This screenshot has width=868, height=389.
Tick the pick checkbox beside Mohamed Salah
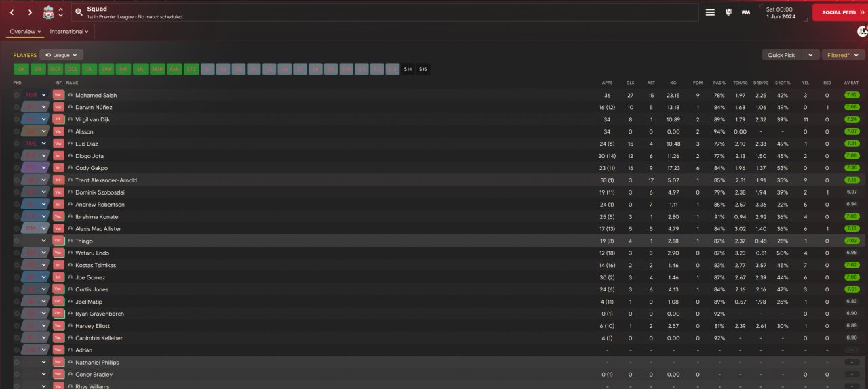pos(17,96)
